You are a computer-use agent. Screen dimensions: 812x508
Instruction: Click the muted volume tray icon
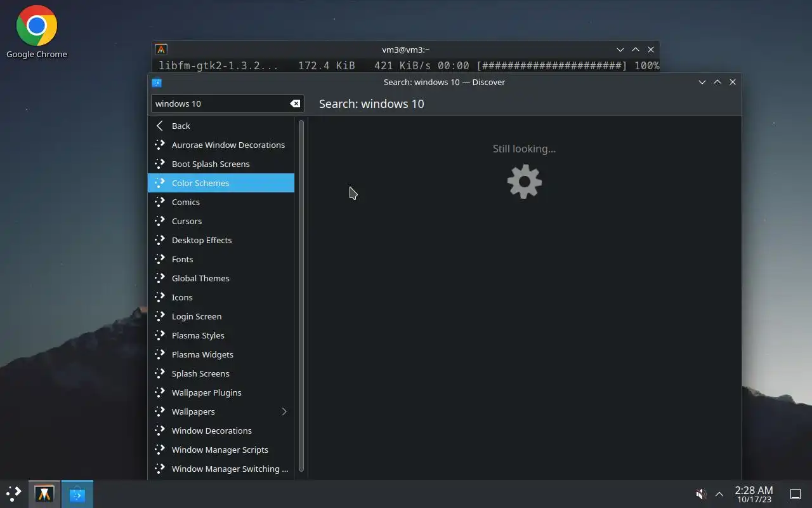tap(701, 494)
